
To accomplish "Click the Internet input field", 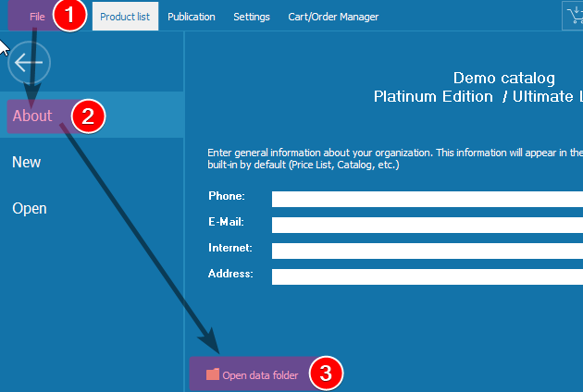I will [428, 251].
